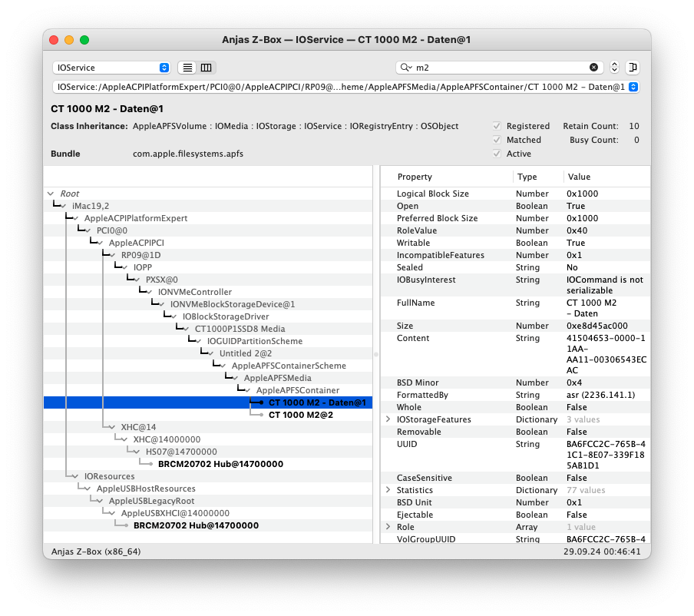Clear the search field text

(593, 68)
